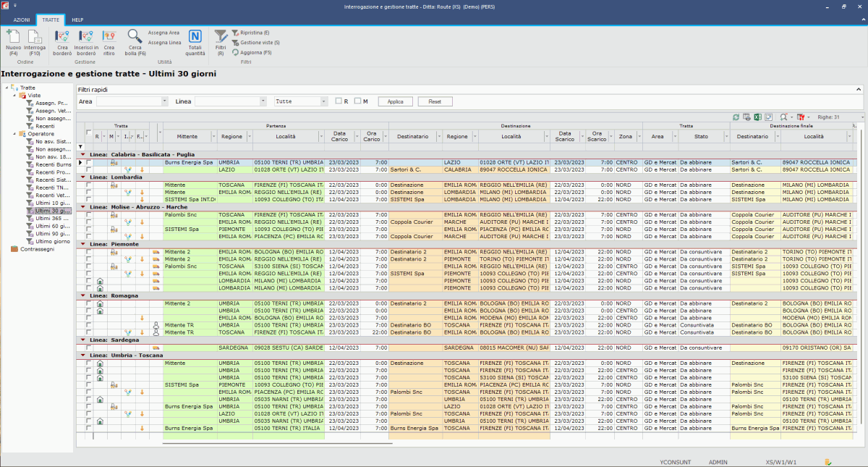This screenshot has width=868, height=467.
Task: Click the Totali quantità icon
Action: [195, 36]
